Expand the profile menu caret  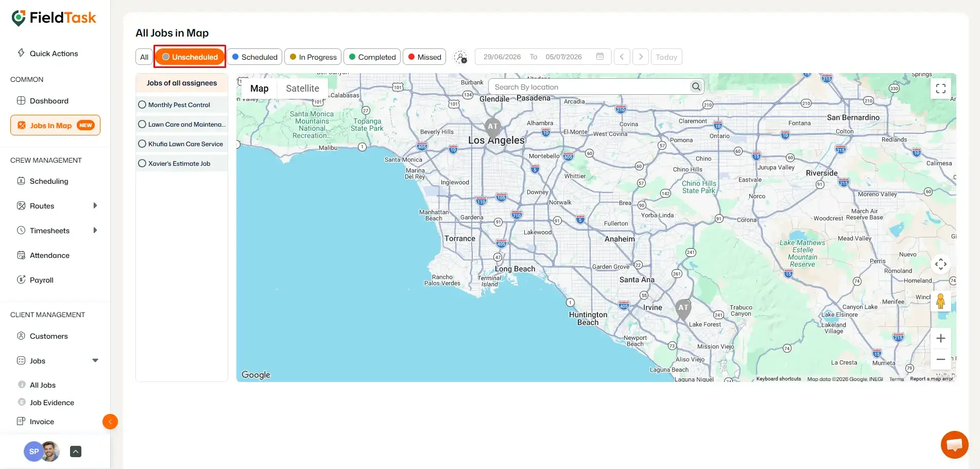76,451
